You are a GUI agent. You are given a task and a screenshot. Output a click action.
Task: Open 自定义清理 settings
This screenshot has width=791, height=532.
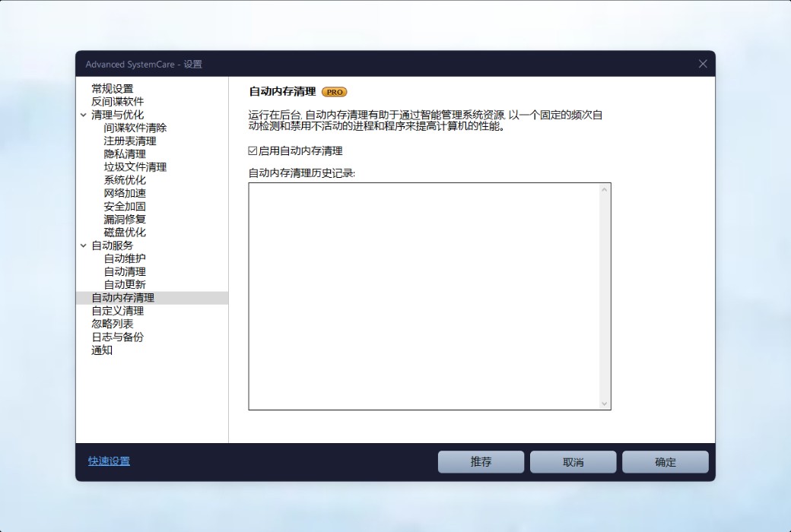point(117,311)
